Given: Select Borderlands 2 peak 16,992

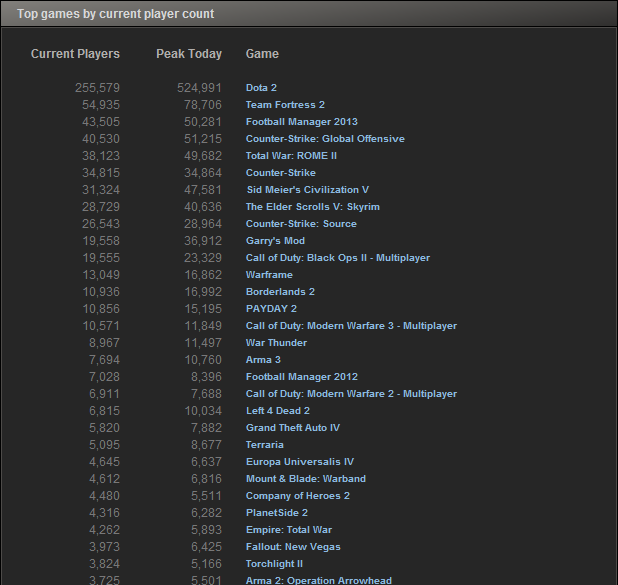Looking at the screenshot, I should click(203, 292).
